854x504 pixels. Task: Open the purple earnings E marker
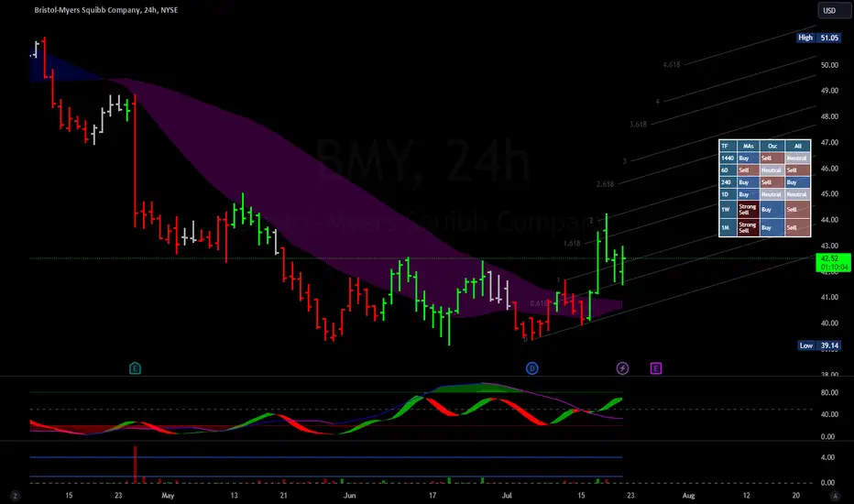(x=656, y=368)
